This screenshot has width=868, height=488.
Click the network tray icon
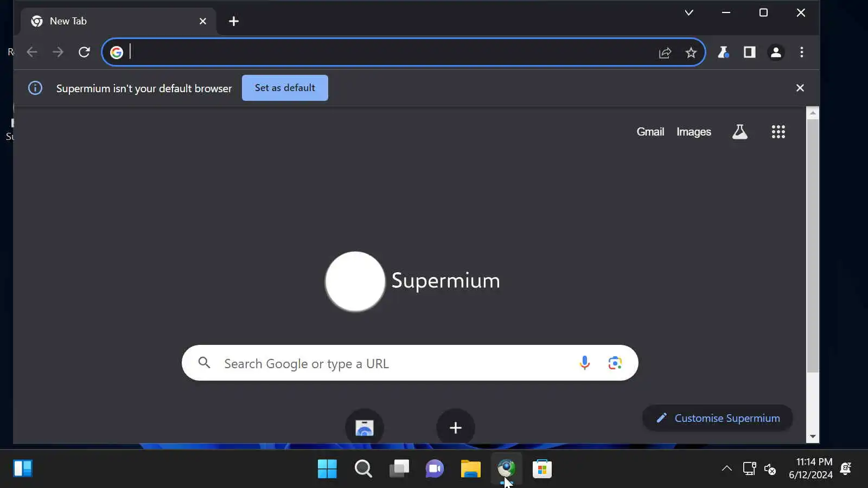(x=749, y=468)
